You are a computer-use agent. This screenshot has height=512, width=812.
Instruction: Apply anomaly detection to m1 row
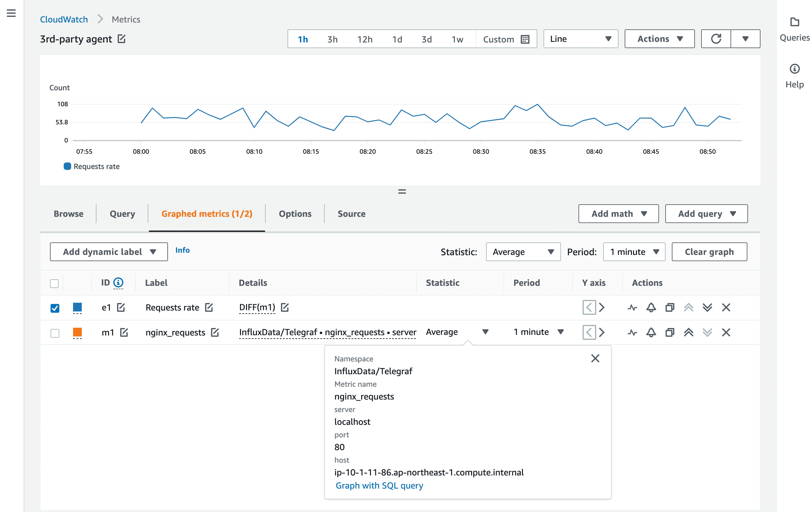632,332
